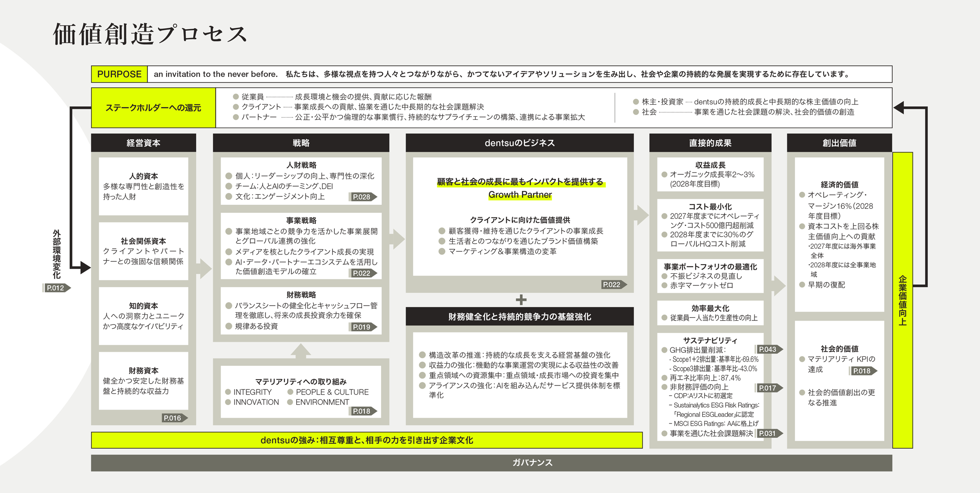Open the P.028 page tag in 人財戦略
Screen dimensions: 980x493
(x=363, y=197)
